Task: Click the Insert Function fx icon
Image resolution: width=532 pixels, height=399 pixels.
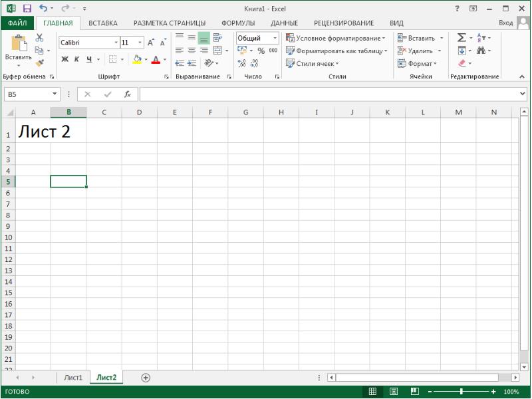Action: (127, 94)
